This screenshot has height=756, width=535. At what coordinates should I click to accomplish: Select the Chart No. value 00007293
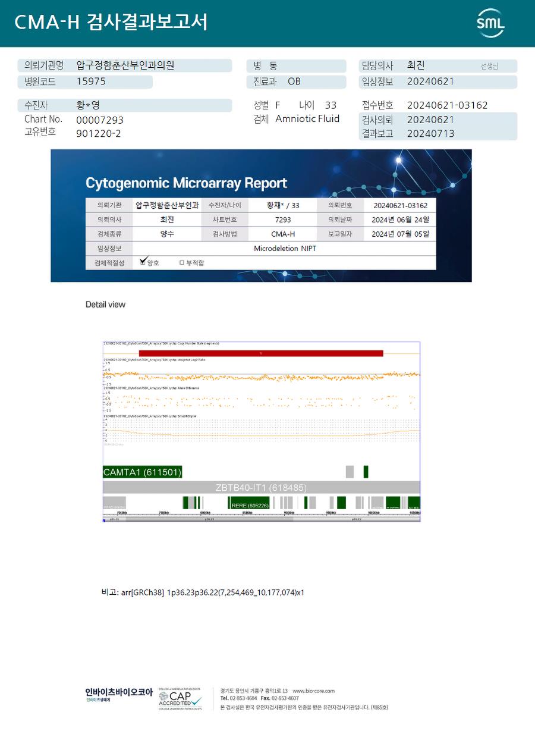100,120
